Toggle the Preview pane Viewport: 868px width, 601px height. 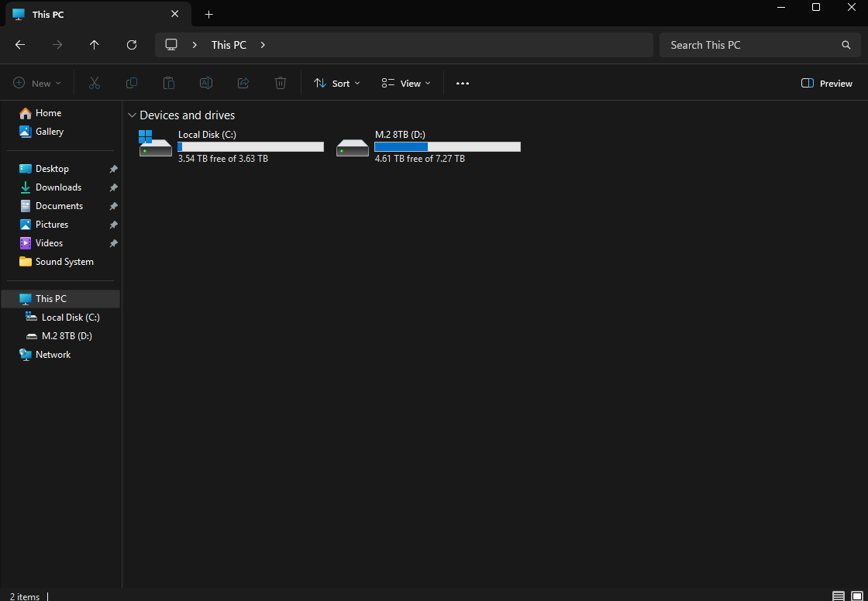826,83
